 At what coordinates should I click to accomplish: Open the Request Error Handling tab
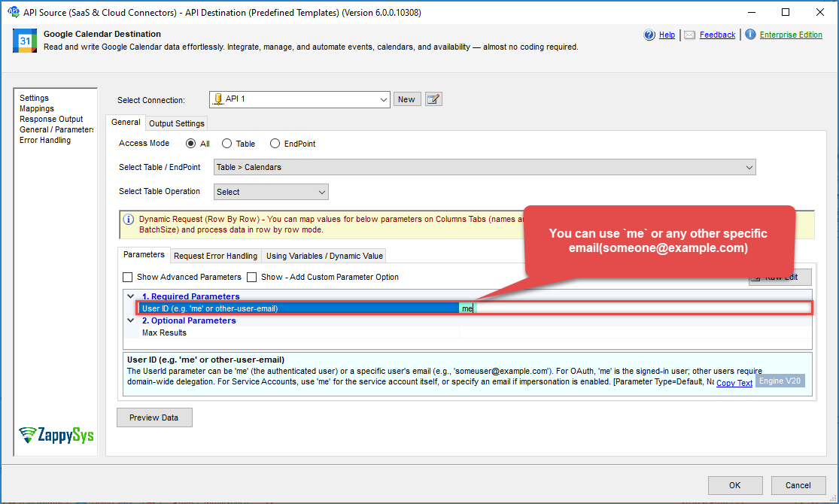[x=216, y=256]
